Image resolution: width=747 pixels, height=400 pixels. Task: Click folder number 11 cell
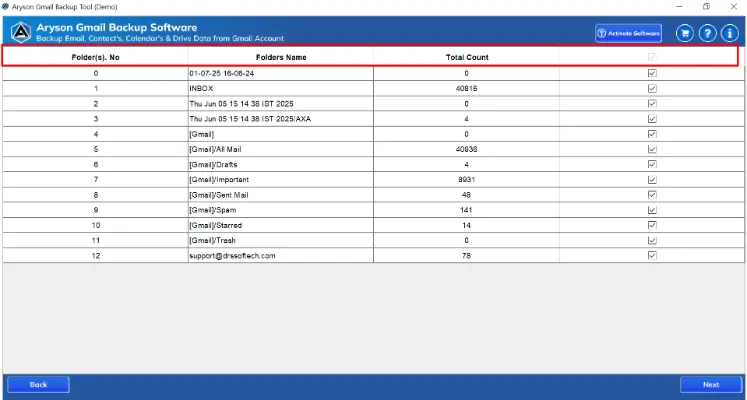pos(95,240)
